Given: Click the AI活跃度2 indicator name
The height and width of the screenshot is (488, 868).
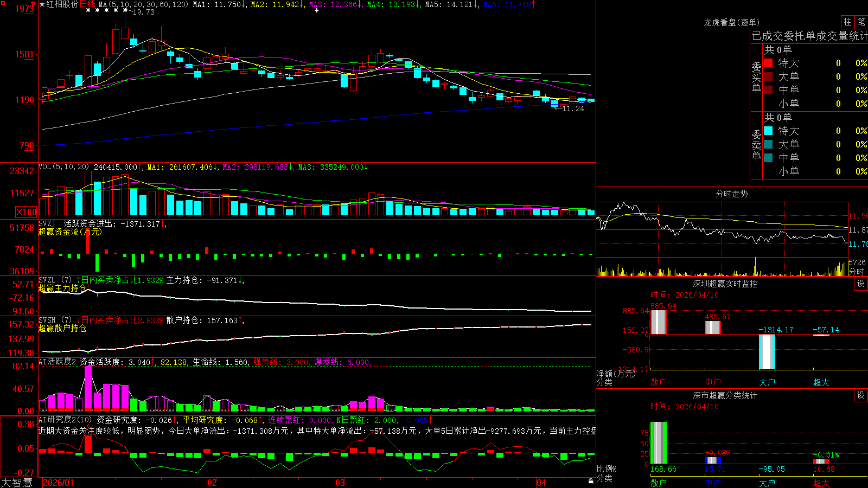Looking at the screenshot, I should pos(58,362).
